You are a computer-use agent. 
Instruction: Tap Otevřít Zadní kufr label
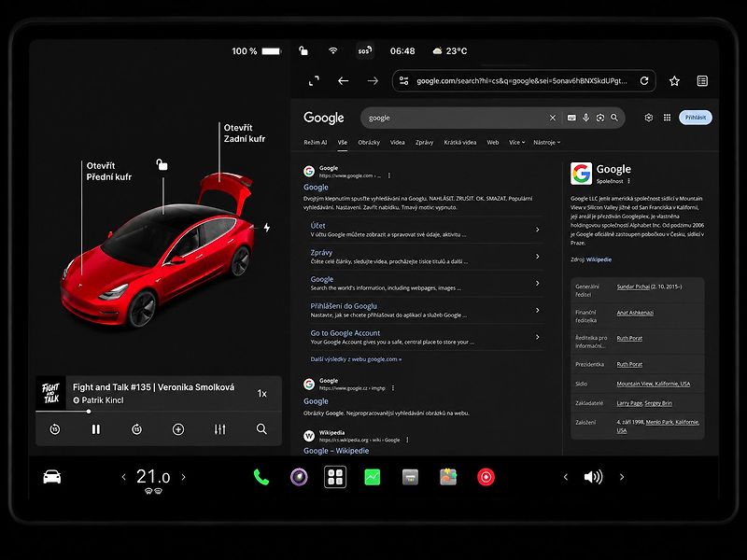pyautogui.click(x=245, y=133)
